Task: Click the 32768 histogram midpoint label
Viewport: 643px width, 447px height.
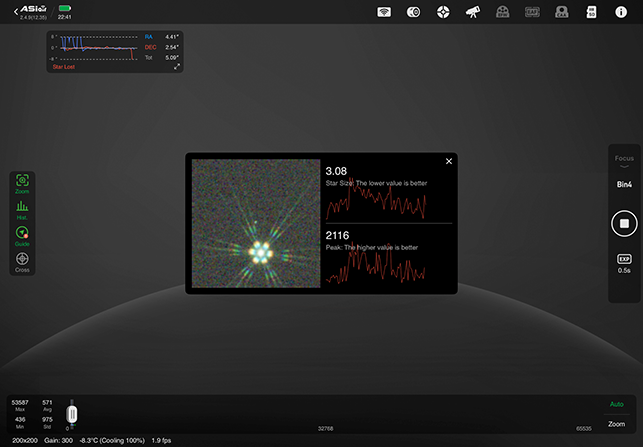Action: coord(326,429)
